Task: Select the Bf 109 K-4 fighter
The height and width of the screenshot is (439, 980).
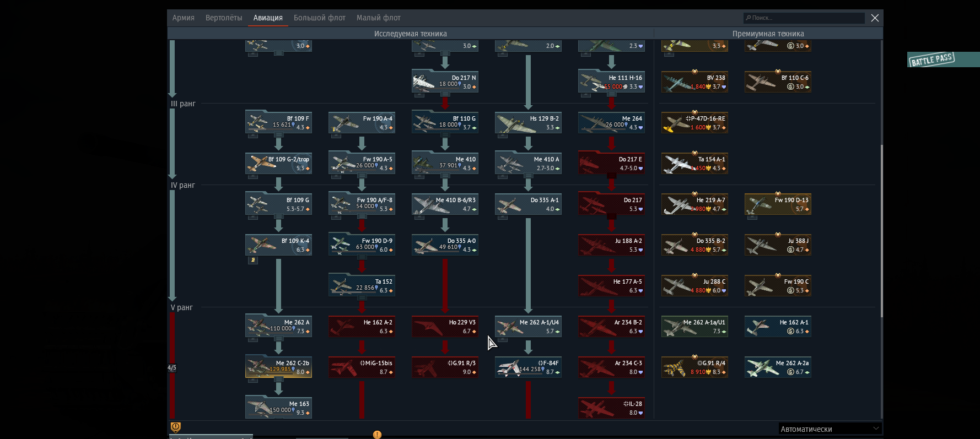Action: click(278, 245)
